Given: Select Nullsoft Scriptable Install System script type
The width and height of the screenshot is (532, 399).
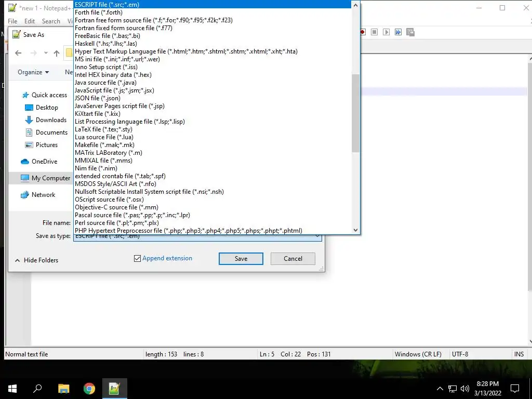Looking at the screenshot, I should [x=212, y=192].
